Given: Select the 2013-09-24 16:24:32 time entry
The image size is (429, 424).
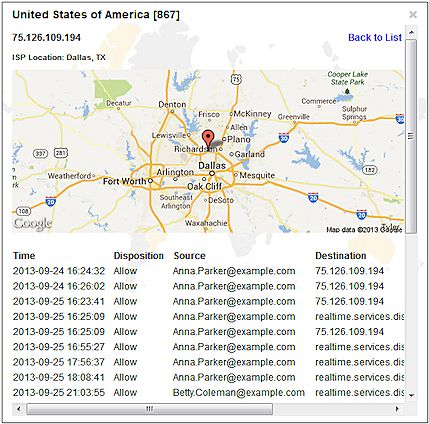Looking at the screenshot, I should pyautogui.click(x=59, y=271).
